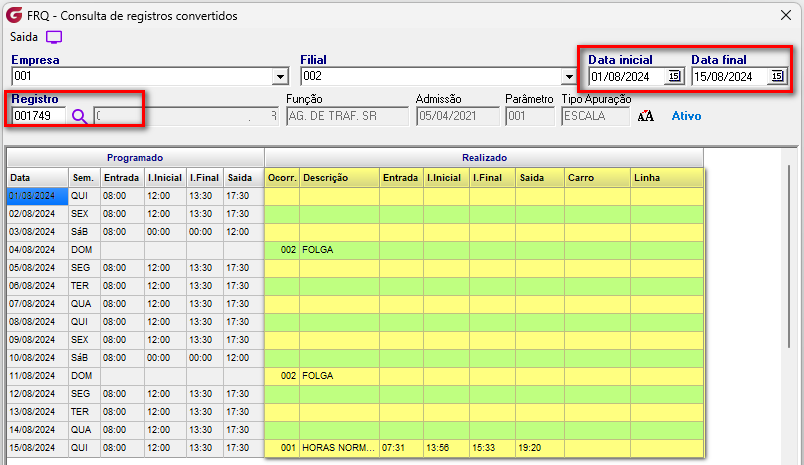This screenshot has width=804, height=465.
Task: Select the row dated 11/08/2024
Action: click(x=355, y=376)
